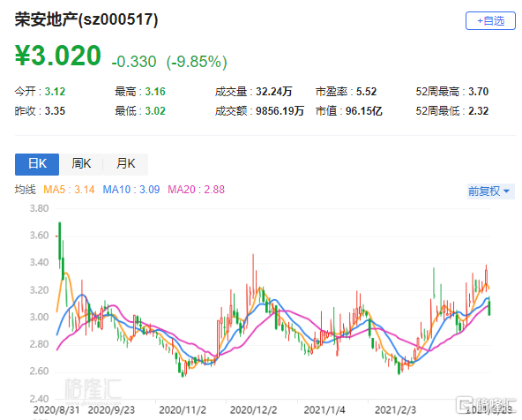Click the 市值 value 96.15亿
Image resolution: width=522 pixels, height=420 pixels.
tap(363, 111)
